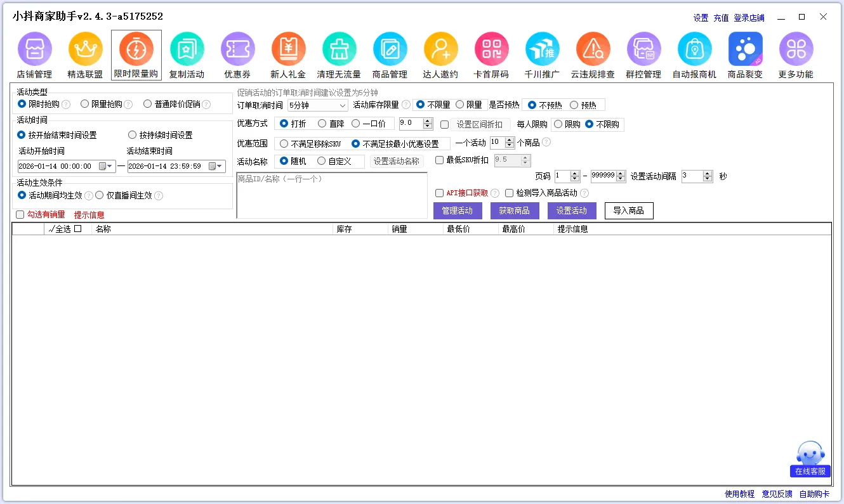Open the 卡首屏码 QR code icon
Image resolution: width=844 pixels, height=504 pixels.
(x=491, y=49)
